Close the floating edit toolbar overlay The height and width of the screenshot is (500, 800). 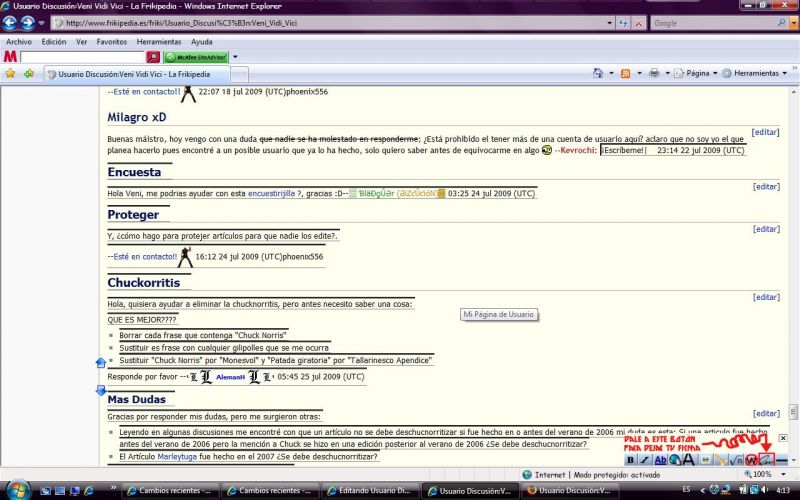click(x=783, y=438)
